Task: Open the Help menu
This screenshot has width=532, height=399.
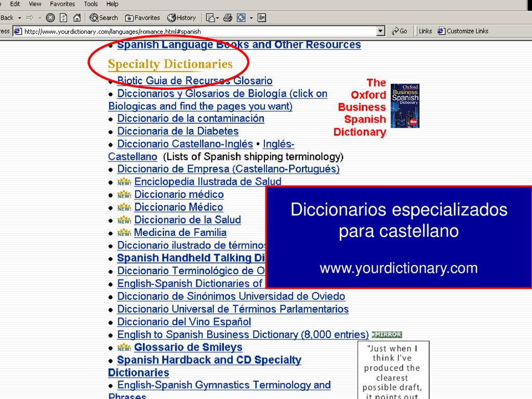Action: point(112,4)
